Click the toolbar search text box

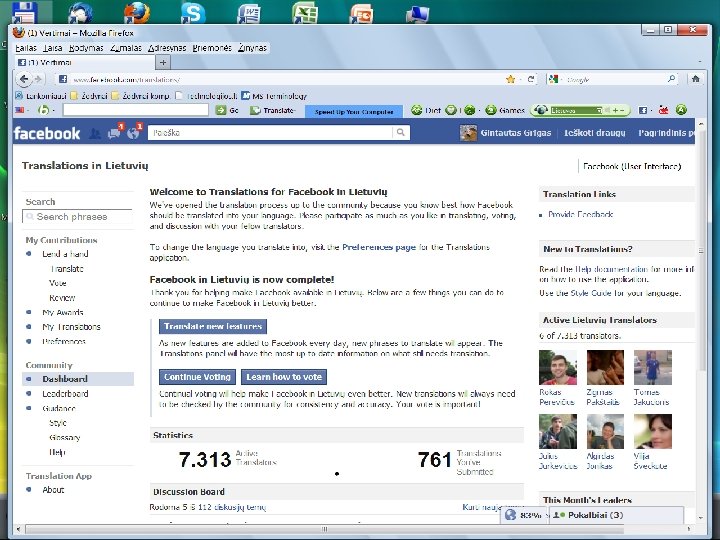point(135,110)
